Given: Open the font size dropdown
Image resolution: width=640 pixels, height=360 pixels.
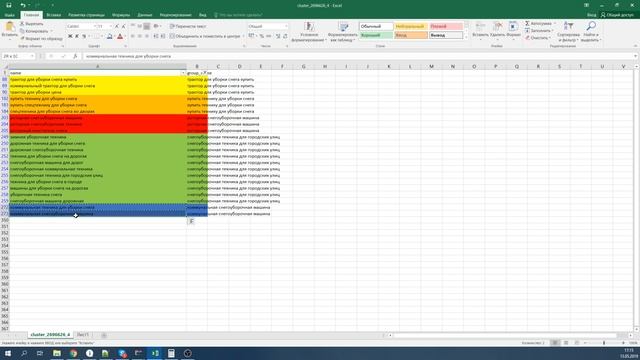Looking at the screenshot, I should pyautogui.click(x=111, y=26).
